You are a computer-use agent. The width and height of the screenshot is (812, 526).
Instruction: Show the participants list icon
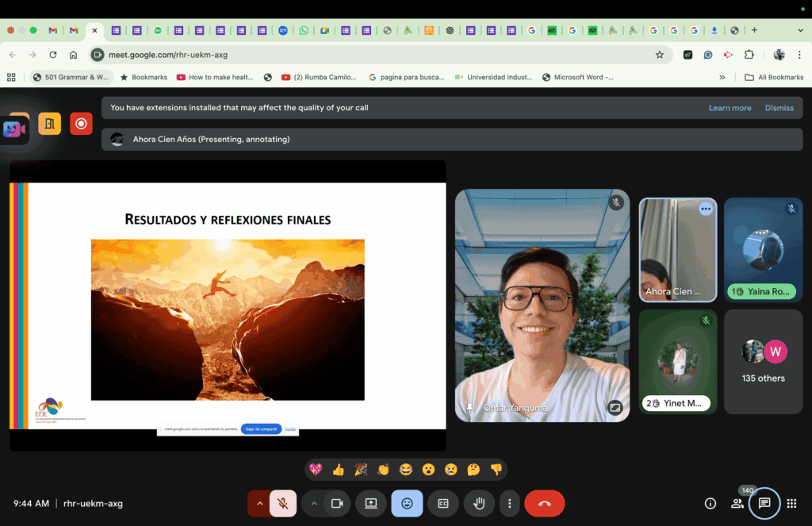tap(737, 503)
